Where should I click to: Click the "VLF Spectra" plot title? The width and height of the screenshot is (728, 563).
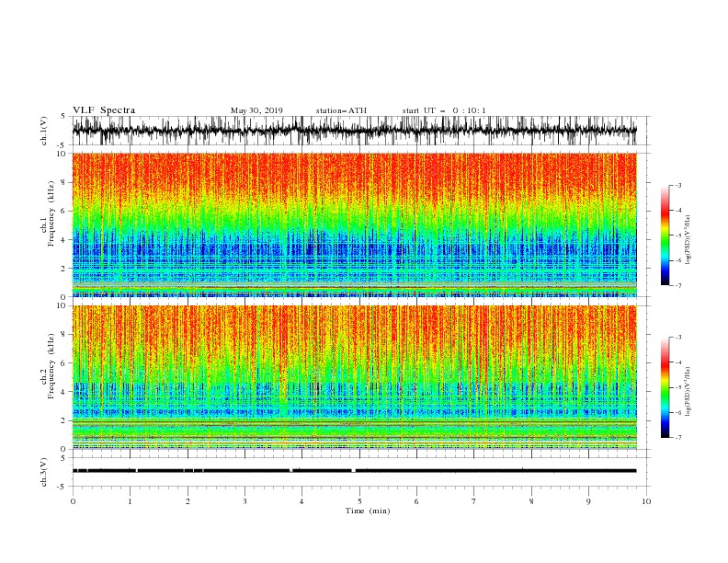[x=104, y=110]
